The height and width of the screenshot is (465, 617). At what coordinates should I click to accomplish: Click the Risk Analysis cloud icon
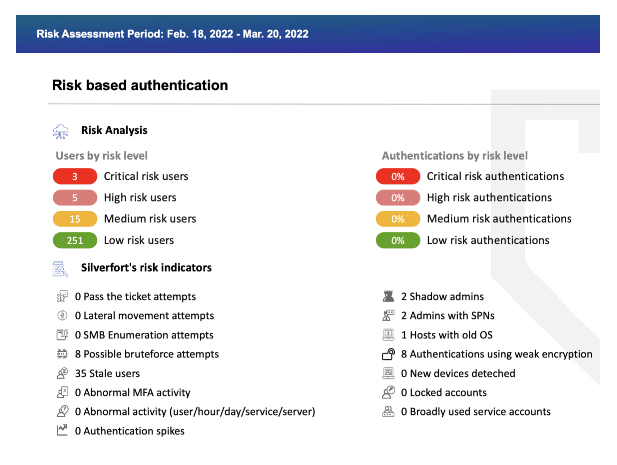pyautogui.click(x=61, y=130)
